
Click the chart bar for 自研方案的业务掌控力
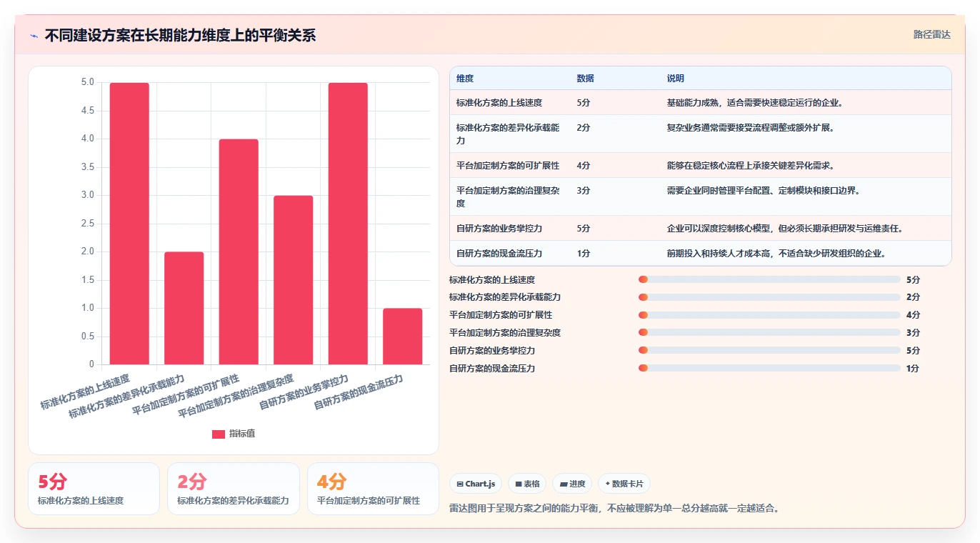pos(348,224)
